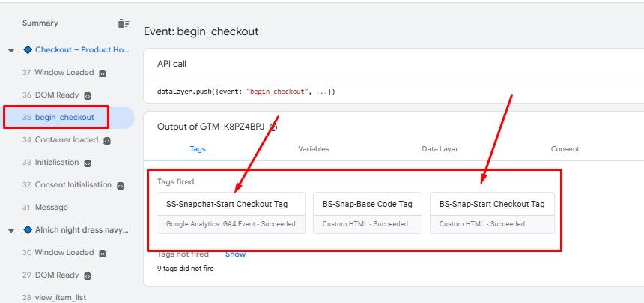
Task: Click the badge icon next to Window Loaded 37
Action: pos(103,73)
